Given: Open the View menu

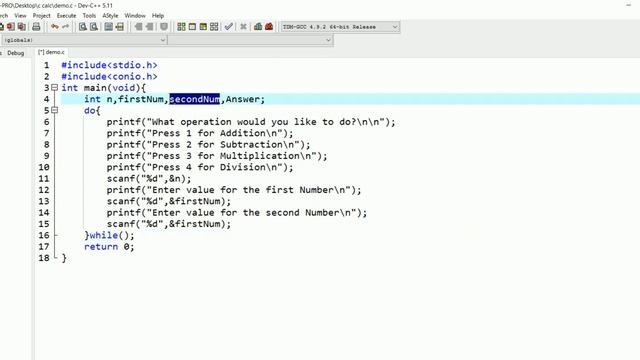Looking at the screenshot, I should [x=20, y=16].
